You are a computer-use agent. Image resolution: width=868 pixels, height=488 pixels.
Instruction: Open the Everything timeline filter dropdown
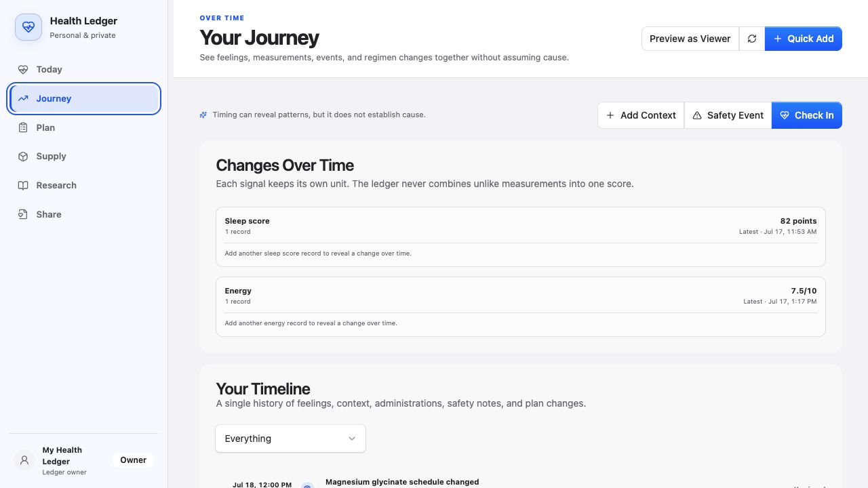click(x=290, y=439)
